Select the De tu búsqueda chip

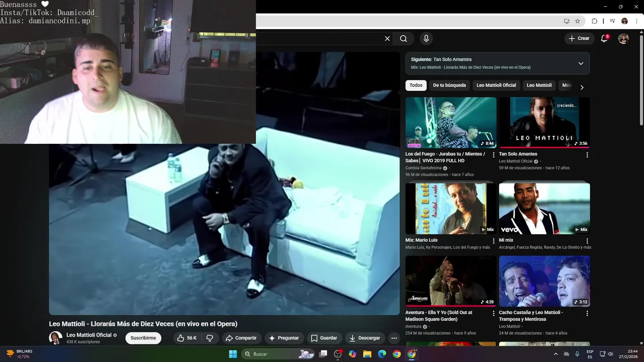(x=449, y=85)
